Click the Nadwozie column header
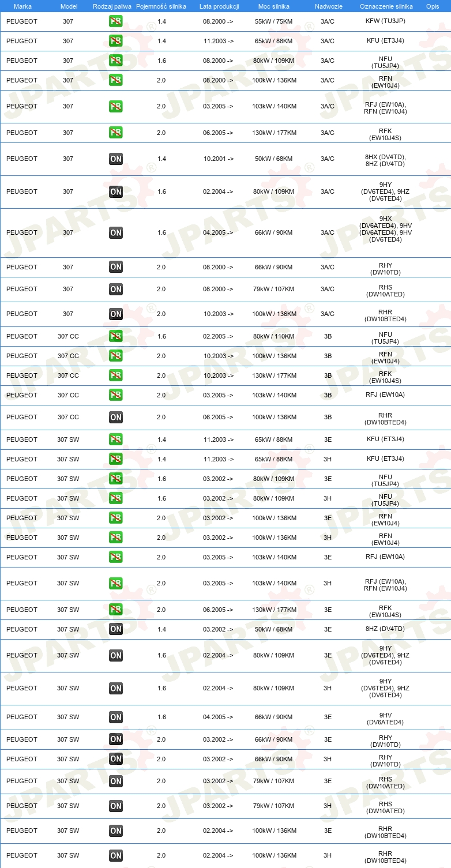 tap(328, 6)
